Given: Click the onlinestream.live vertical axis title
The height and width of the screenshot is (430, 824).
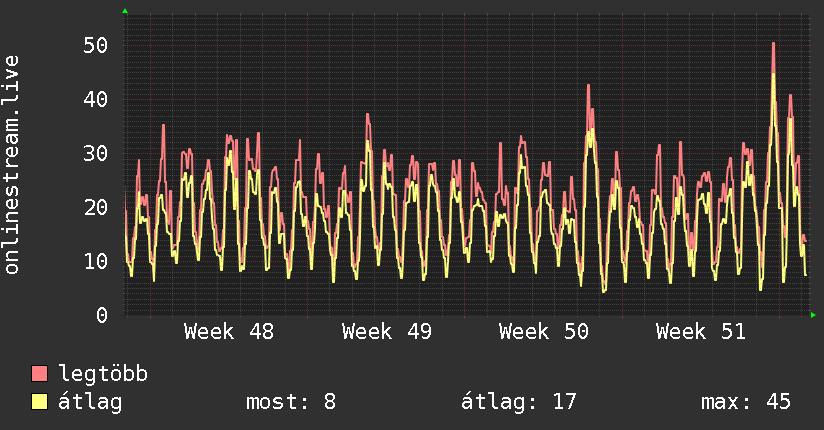Looking at the screenshot, I should [11, 165].
